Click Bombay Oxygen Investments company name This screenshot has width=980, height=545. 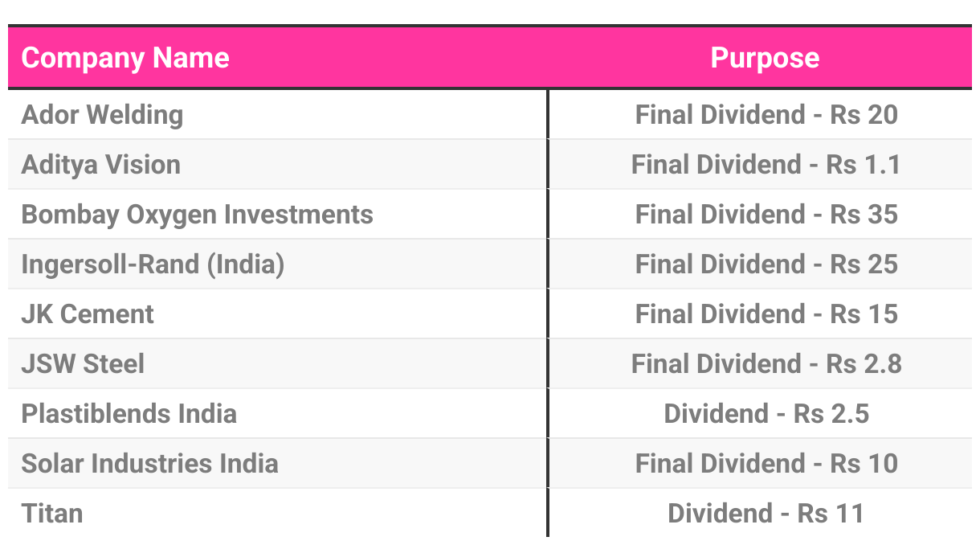pos(198,215)
